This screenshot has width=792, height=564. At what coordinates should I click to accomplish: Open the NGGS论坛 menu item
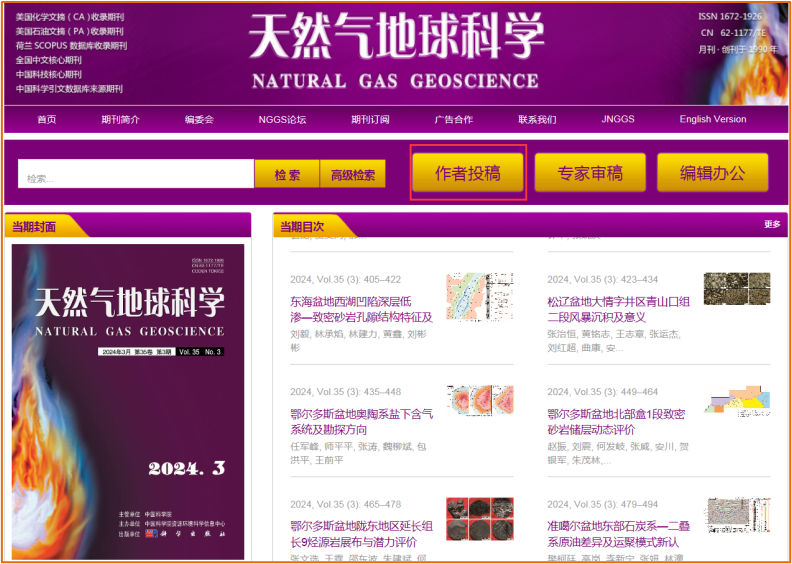282,120
